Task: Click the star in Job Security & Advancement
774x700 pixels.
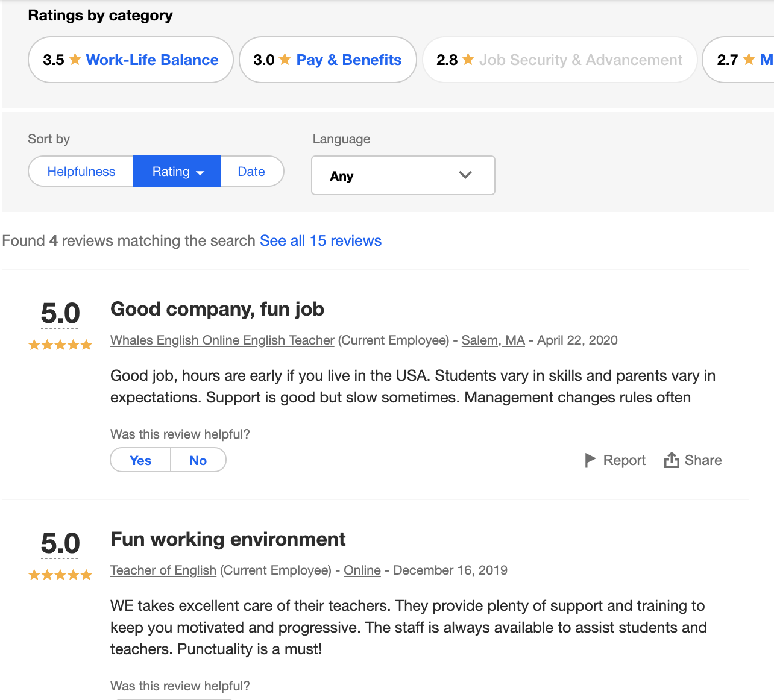Action: 468,60
